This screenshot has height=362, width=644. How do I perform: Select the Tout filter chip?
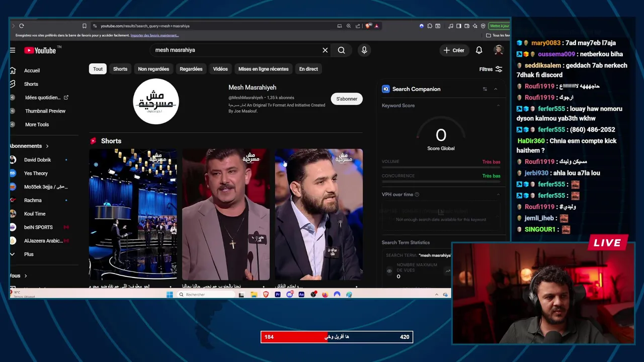coord(98,69)
